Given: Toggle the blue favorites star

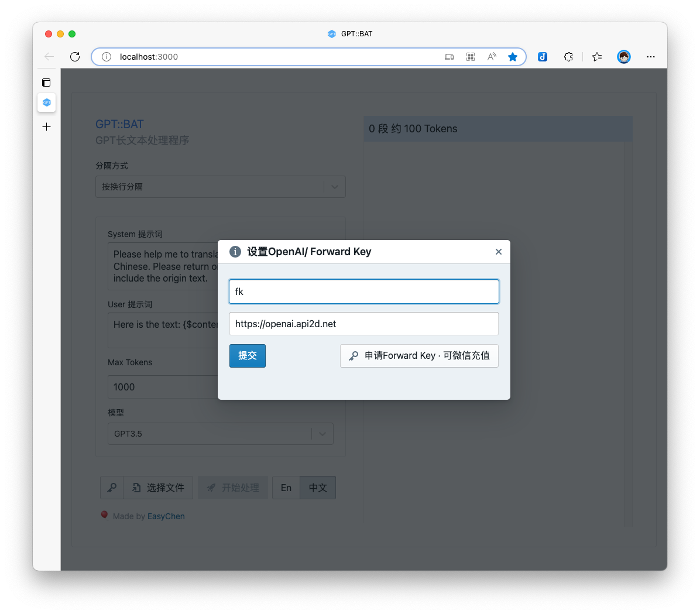Looking at the screenshot, I should [x=513, y=57].
